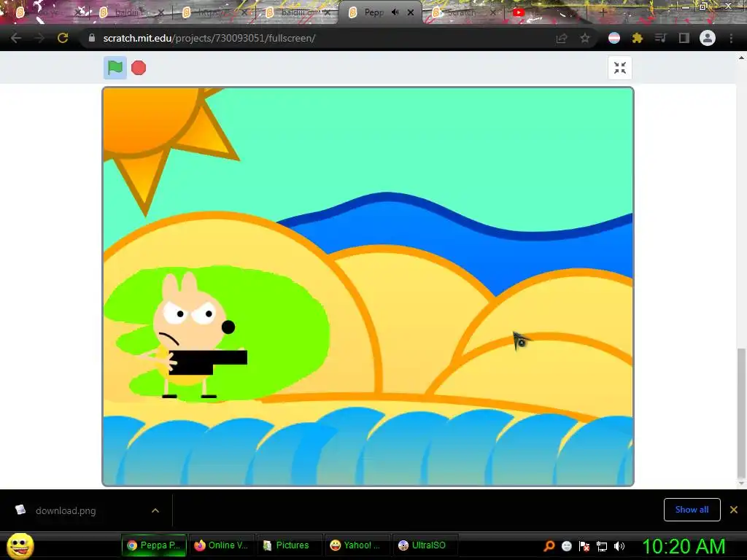This screenshot has height=560, width=747.
Task: Open the network tray icon
Action: point(602,545)
